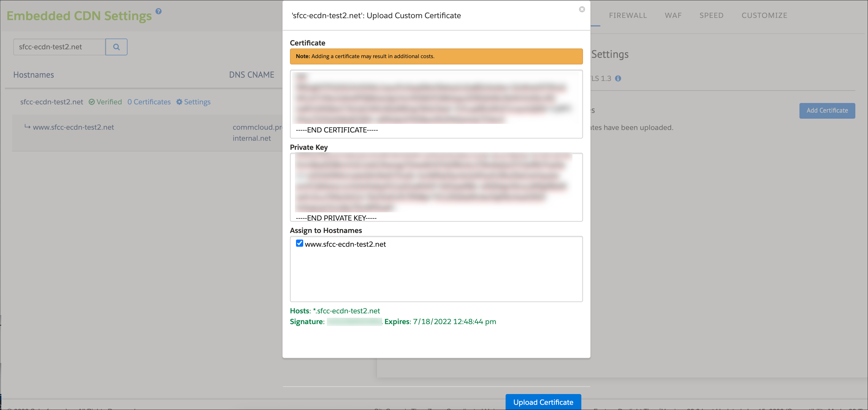
Task: Click the Settings link next to the hostname
Action: coord(197,102)
